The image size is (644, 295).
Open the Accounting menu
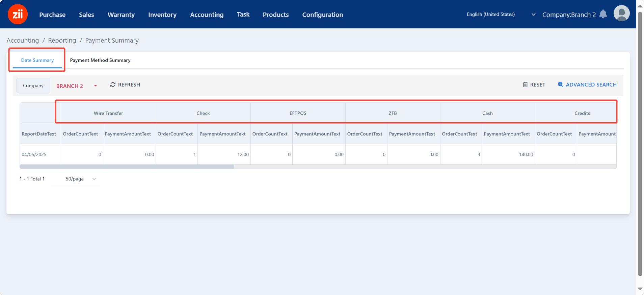pyautogui.click(x=207, y=15)
